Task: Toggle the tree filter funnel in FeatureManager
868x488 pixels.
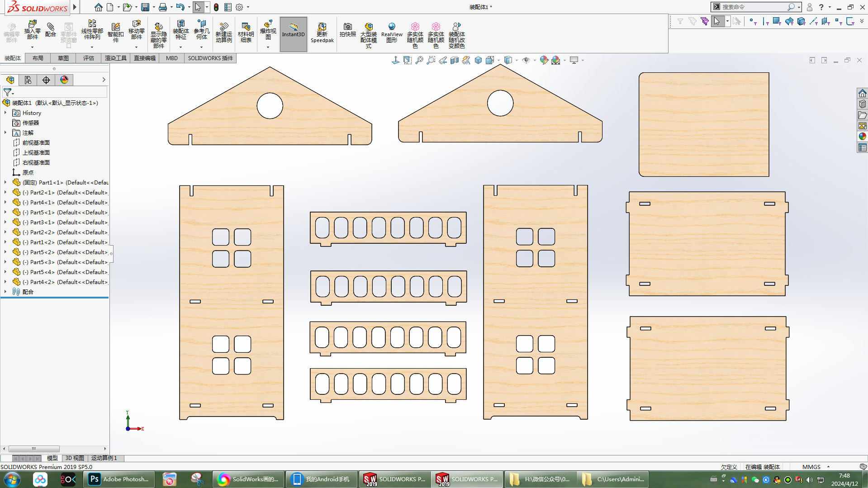Action: (8, 92)
